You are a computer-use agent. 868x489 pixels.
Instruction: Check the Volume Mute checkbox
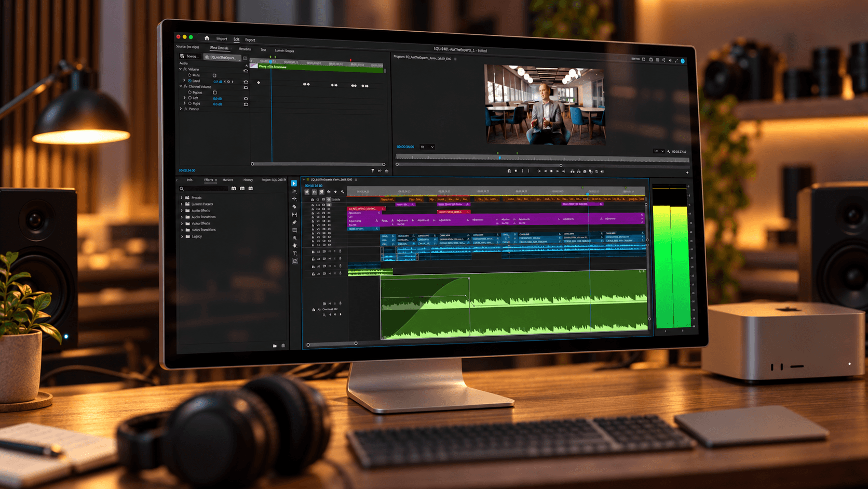[214, 75]
